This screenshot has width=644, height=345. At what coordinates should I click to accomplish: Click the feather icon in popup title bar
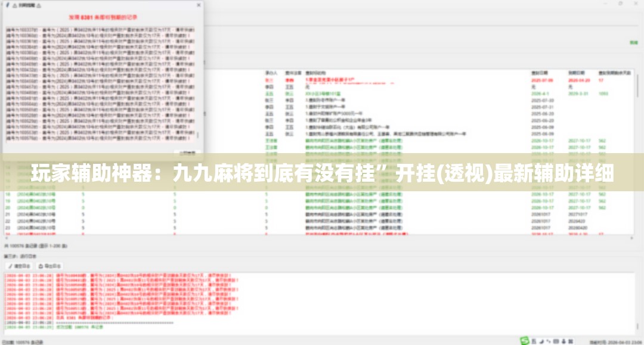[x=7, y=5]
